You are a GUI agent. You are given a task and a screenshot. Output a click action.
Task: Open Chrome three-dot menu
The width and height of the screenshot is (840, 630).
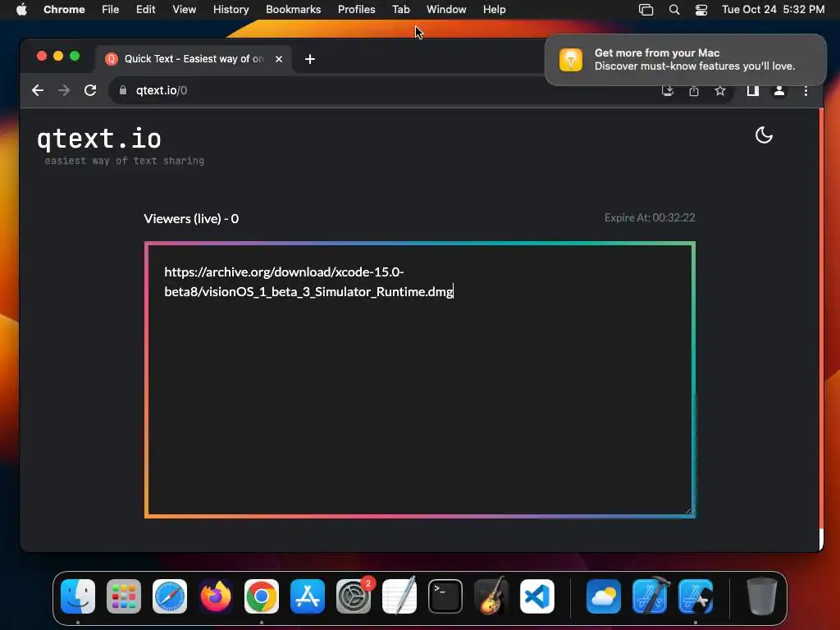pos(806,90)
